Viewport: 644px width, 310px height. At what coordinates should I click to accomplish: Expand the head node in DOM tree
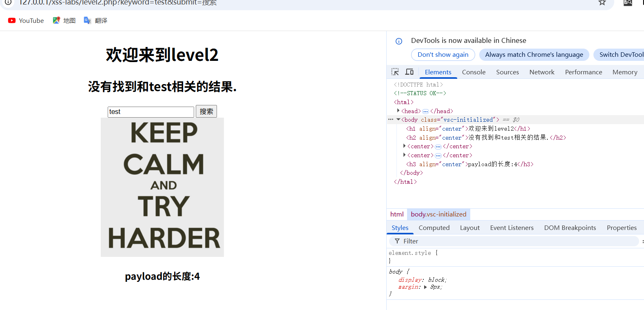pos(398,111)
